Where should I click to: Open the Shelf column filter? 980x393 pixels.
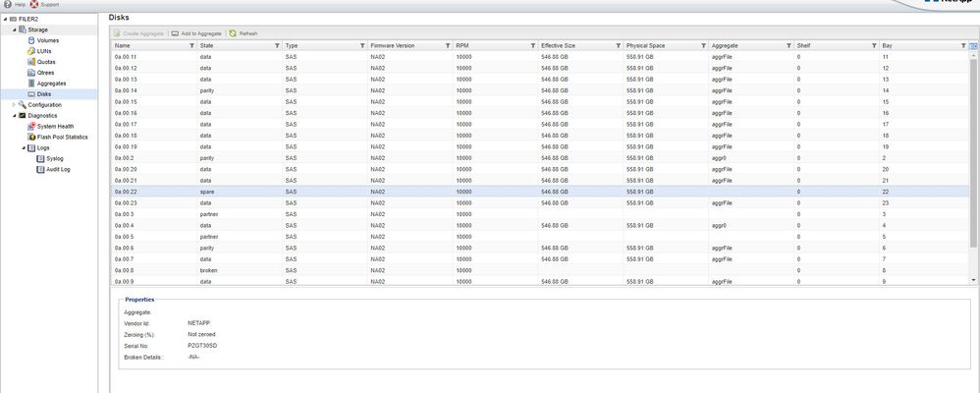point(874,45)
